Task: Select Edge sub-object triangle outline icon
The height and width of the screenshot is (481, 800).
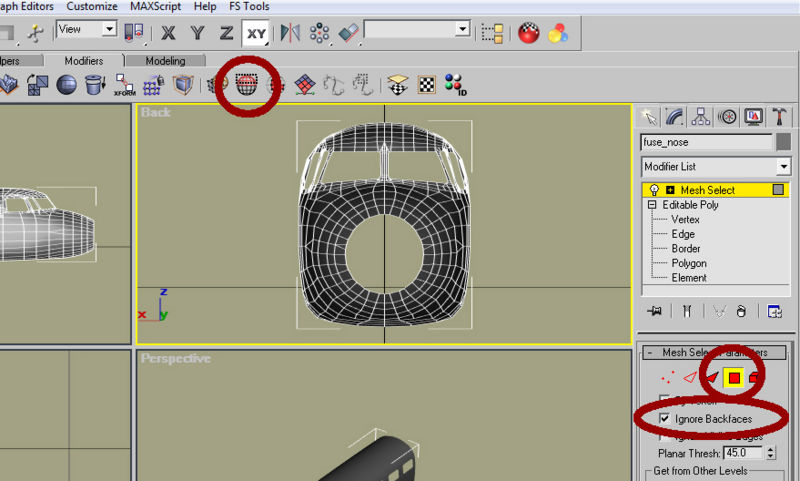Action: (x=690, y=377)
